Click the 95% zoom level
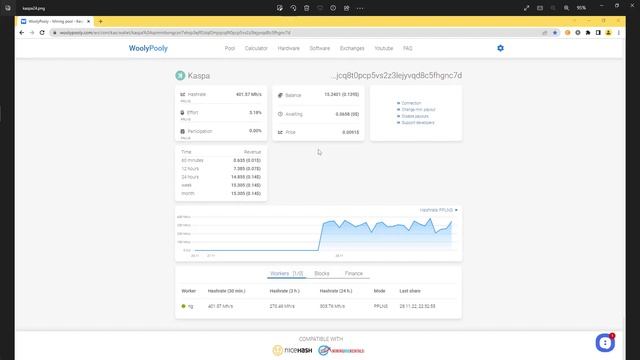This screenshot has height=360, width=640. pyautogui.click(x=582, y=8)
